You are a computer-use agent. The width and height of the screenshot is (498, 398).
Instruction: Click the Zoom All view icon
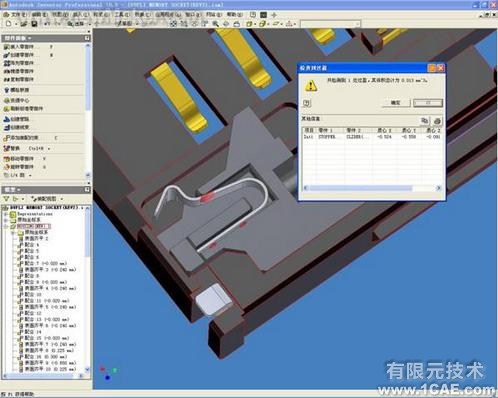pyautogui.click(x=173, y=24)
